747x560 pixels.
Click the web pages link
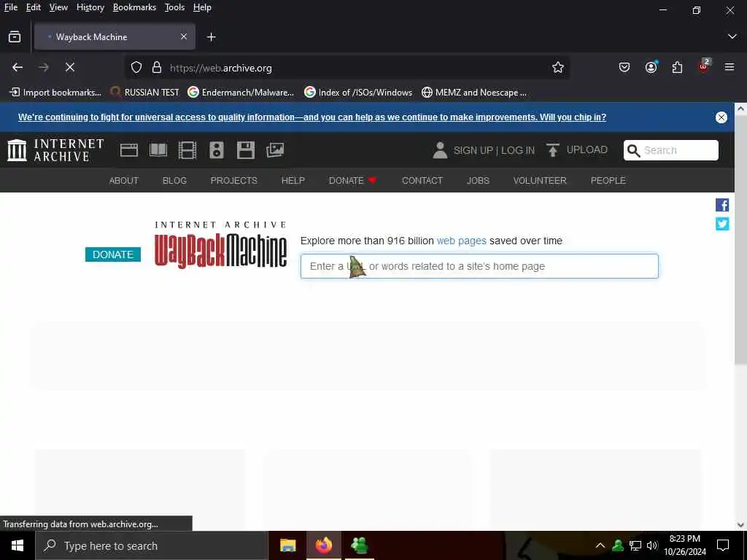(461, 241)
